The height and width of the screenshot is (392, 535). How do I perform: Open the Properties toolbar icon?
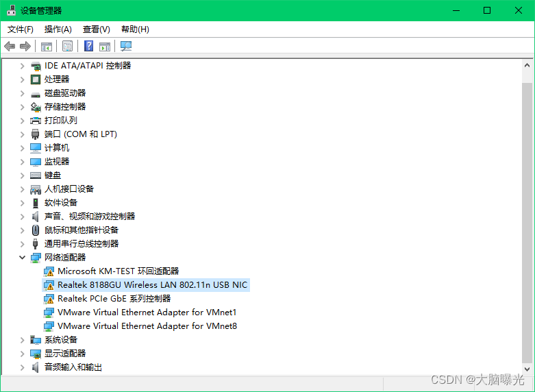67,46
